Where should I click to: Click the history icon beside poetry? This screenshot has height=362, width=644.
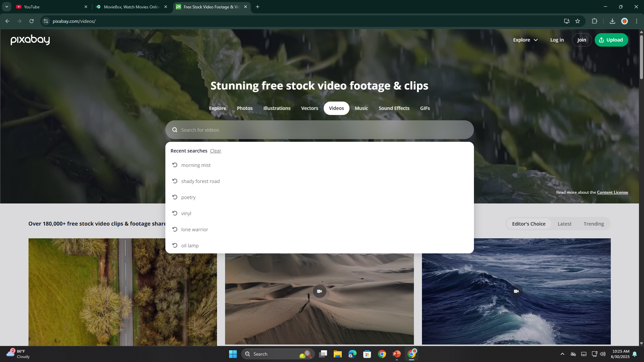(x=175, y=197)
